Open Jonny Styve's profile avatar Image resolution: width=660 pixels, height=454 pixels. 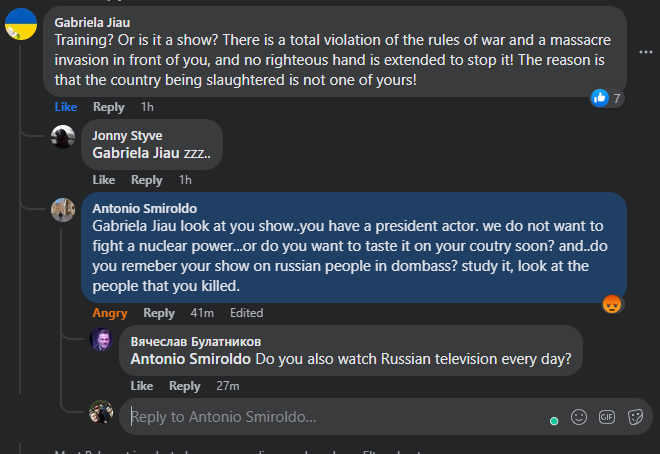click(63, 137)
